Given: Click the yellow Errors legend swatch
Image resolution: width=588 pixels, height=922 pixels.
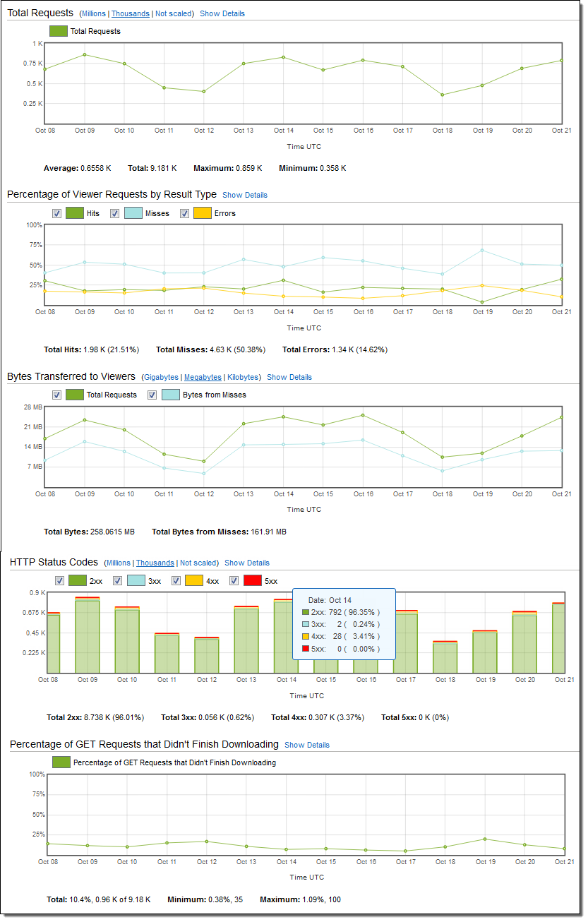Looking at the screenshot, I should click(x=202, y=213).
